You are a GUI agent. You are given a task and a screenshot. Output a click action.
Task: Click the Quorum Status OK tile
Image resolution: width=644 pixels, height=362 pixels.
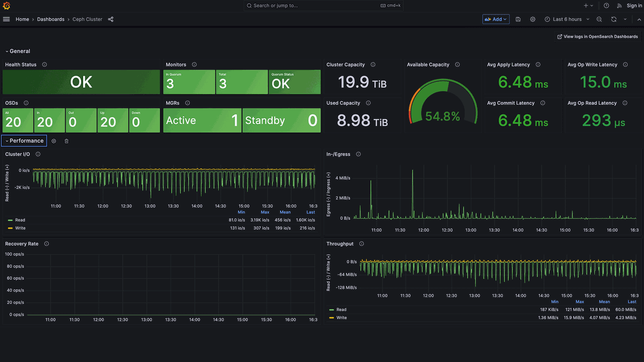[x=295, y=82]
